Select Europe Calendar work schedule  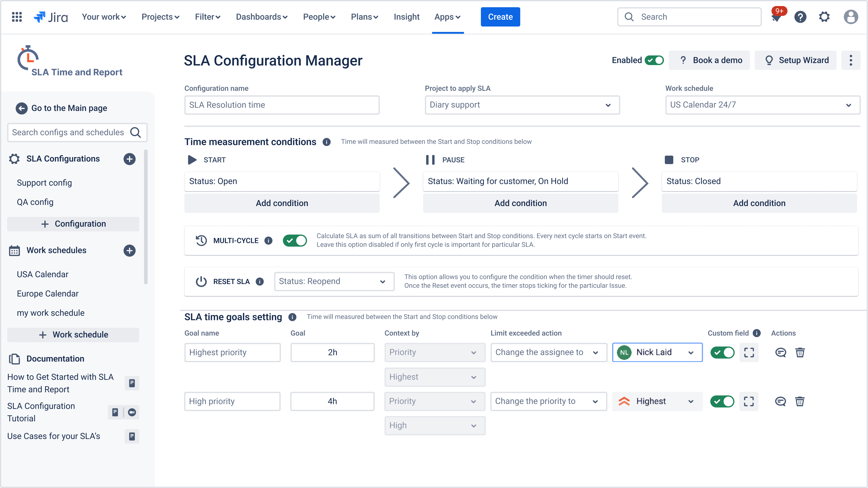(48, 294)
